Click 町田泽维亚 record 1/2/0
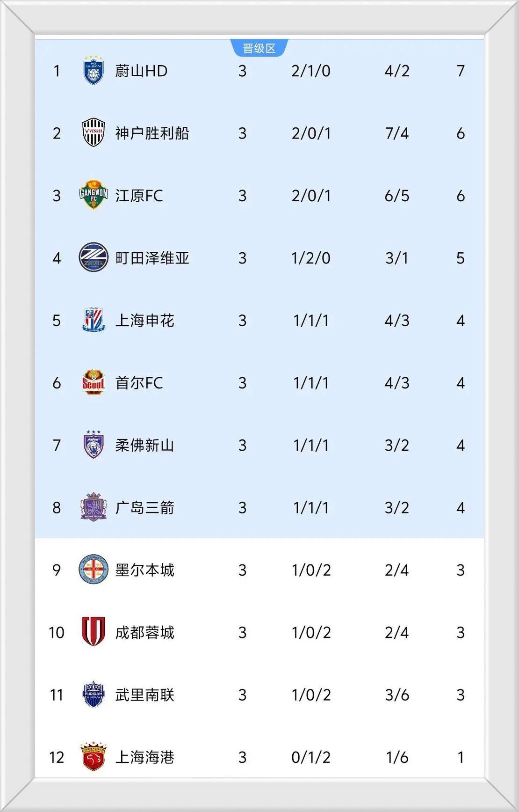 pos(311,258)
